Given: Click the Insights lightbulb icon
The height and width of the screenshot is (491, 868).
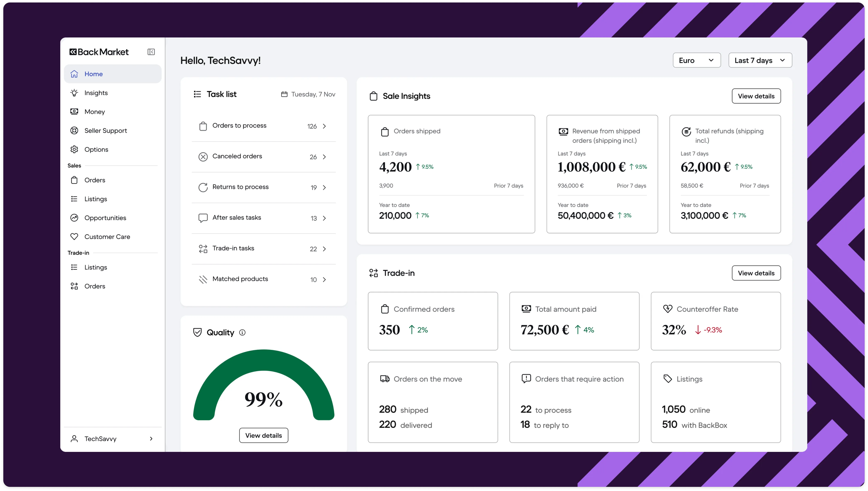Looking at the screenshot, I should tap(74, 93).
